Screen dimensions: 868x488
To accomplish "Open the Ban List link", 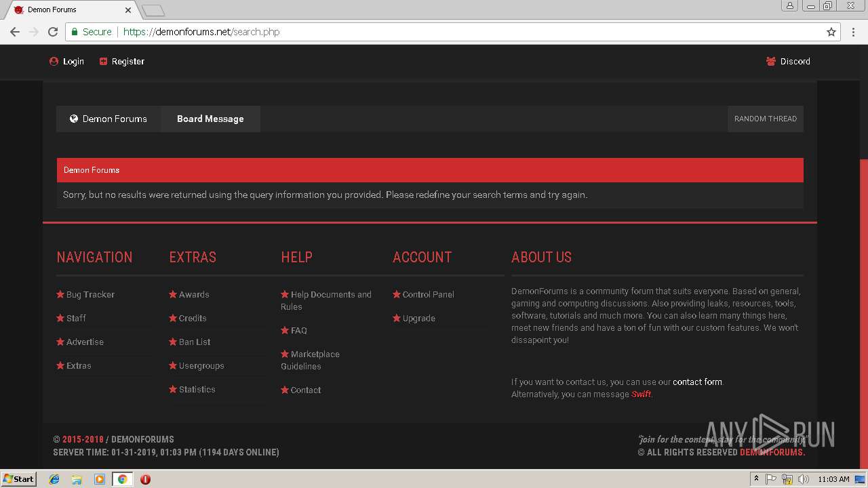I will pos(195,342).
